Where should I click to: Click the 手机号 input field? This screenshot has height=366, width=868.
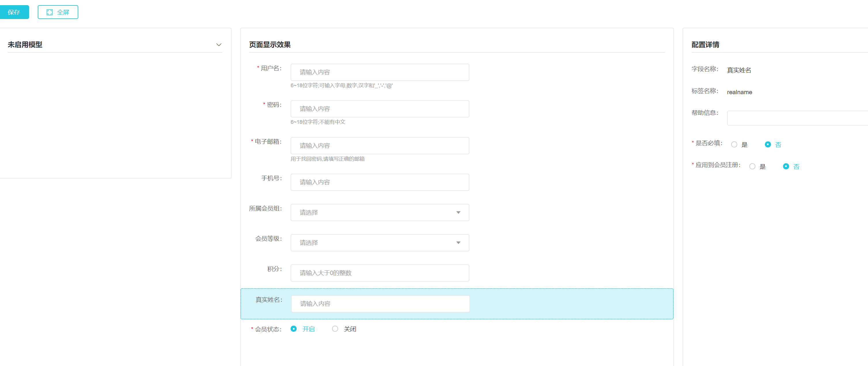pyautogui.click(x=379, y=182)
